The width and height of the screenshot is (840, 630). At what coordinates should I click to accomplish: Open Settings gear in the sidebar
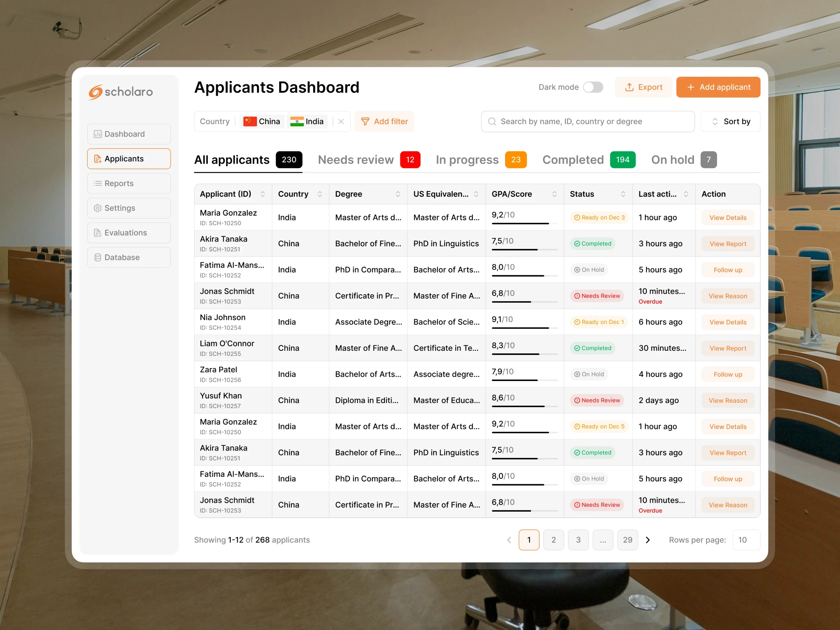point(98,208)
